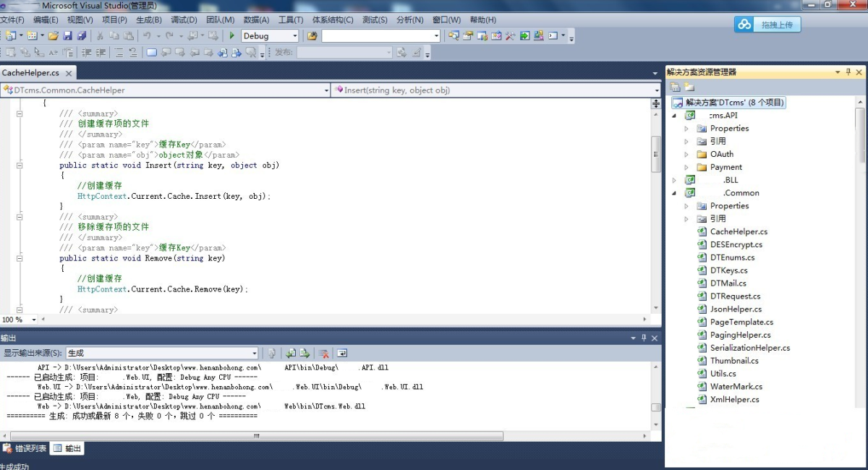Image resolution: width=868 pixels, height=470 pixels.
Task: Pin the Output panel
Action: click(644, 338)
